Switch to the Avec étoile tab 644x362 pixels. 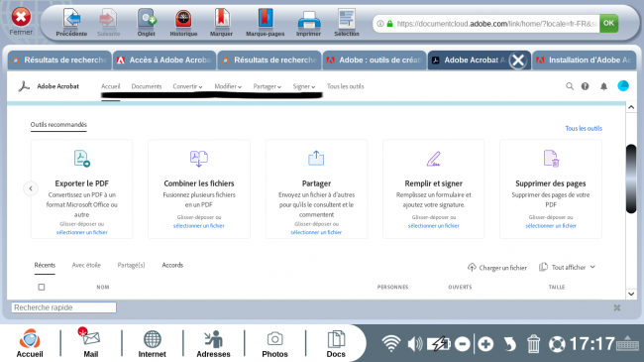[x=86, y=266]
